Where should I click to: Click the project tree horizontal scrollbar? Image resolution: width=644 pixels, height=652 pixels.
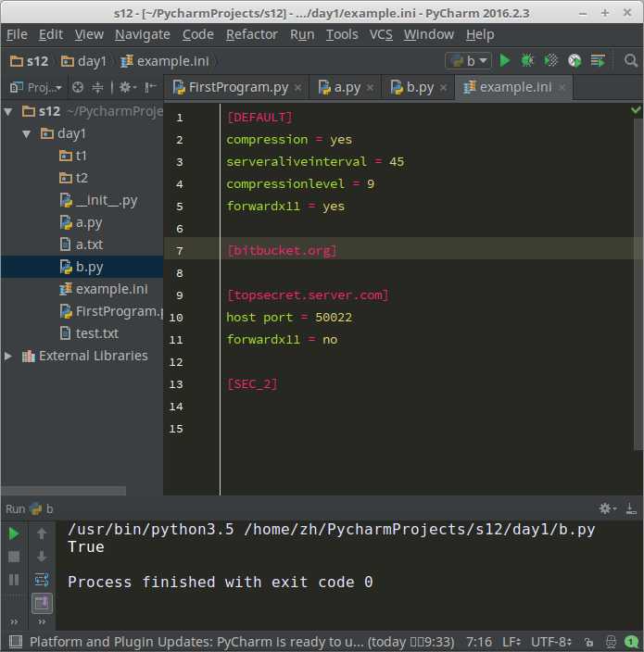tap(63, 491)
